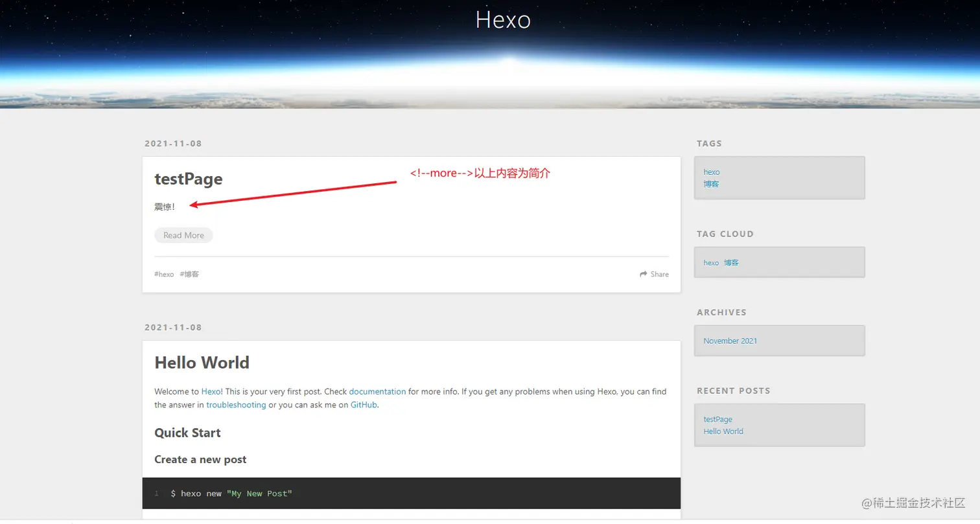Screen dimensions: 980x524
Task: Click the hexo new command code line
Action: point(231,494)
